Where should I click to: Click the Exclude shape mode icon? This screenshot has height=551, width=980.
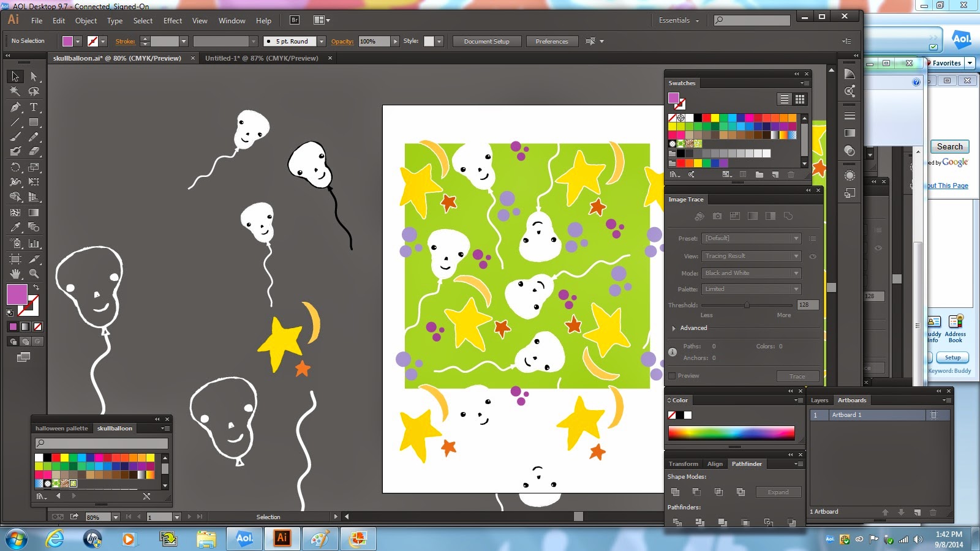coord(741,492)
